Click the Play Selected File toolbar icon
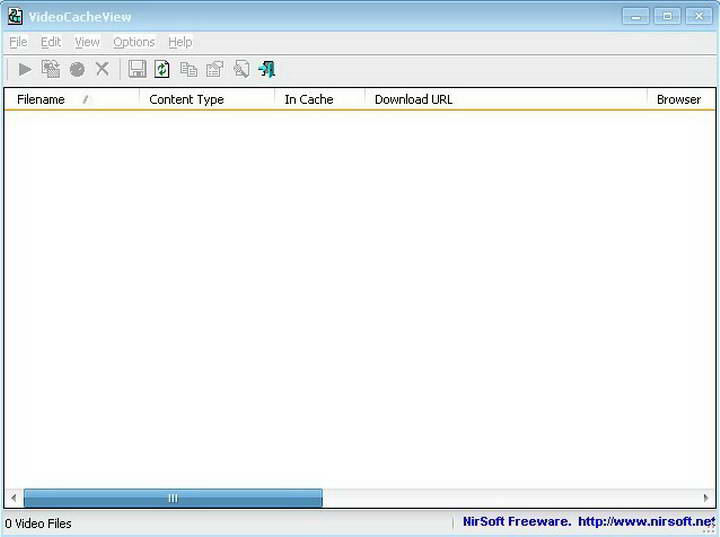The width and height of the screenshot is (720, 537). 25,70
